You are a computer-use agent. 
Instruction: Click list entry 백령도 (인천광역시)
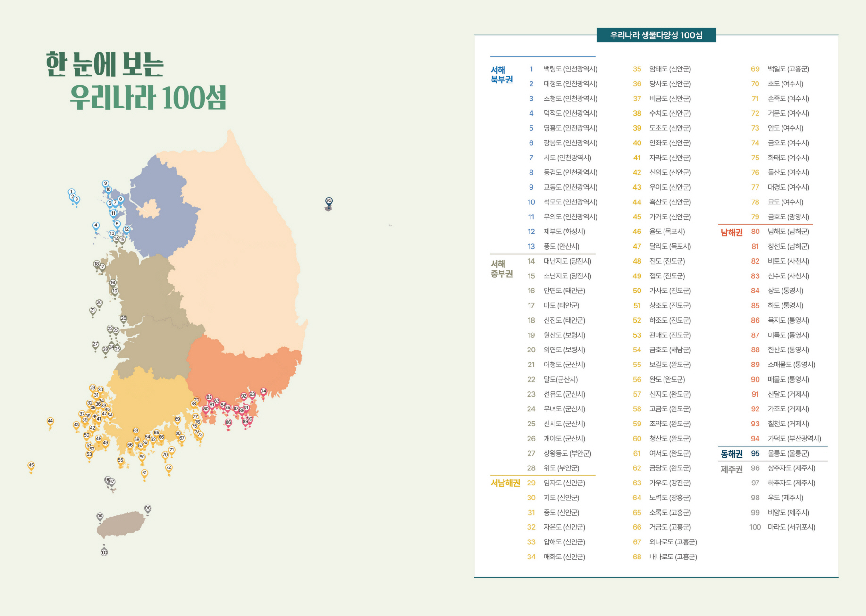pyautogui.click(x=570, y=69)
